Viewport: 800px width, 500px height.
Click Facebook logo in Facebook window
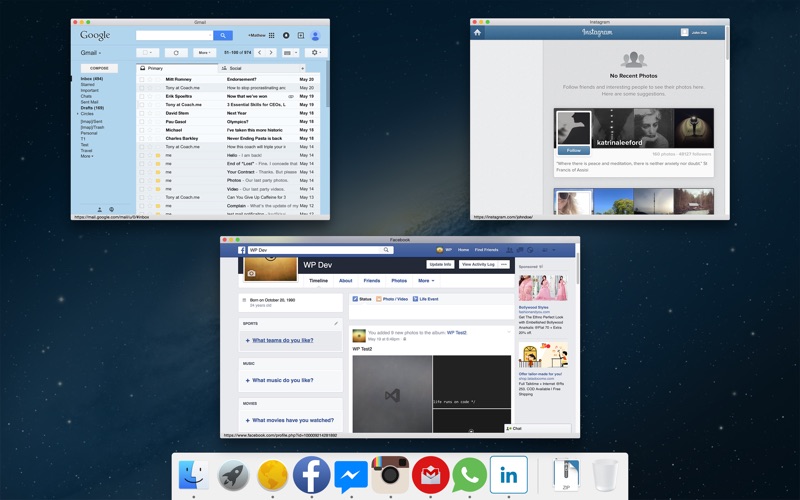click(x=242, y=250)
